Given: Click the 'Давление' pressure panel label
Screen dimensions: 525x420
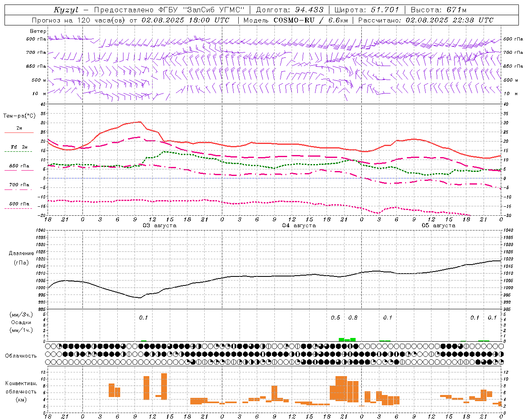Looking at the screenshot, I should point(21,253).
